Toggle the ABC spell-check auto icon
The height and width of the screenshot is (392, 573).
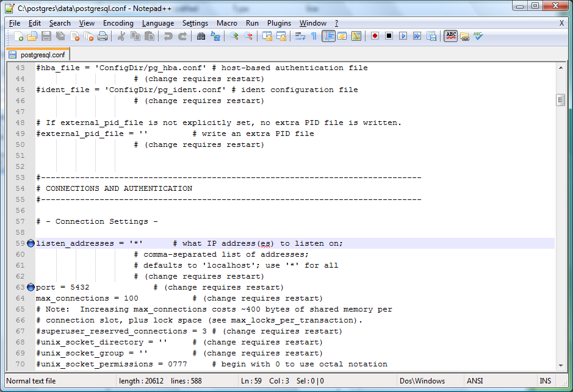point(450,36)
